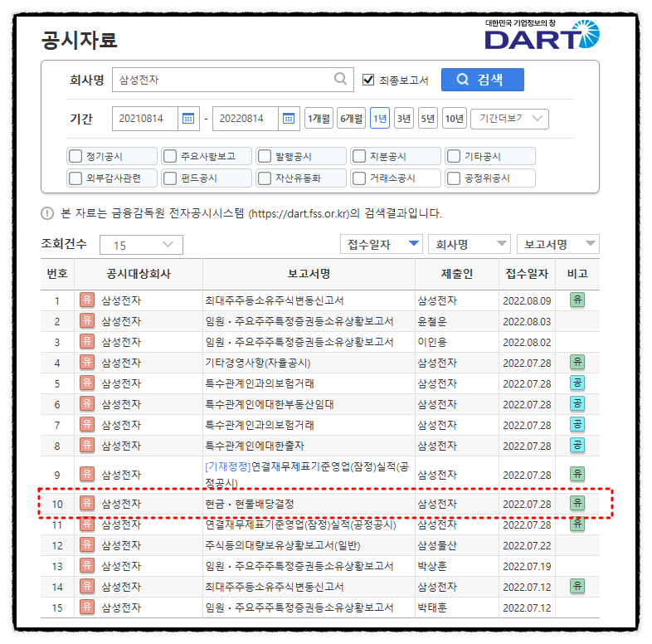Screen dimensions: 652x644
Task: Select the 5년 period
Action: 428,119
